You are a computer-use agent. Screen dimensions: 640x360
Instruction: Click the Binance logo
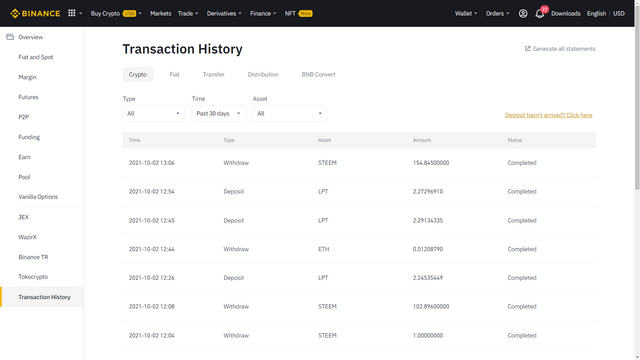(x=35, y=13)
